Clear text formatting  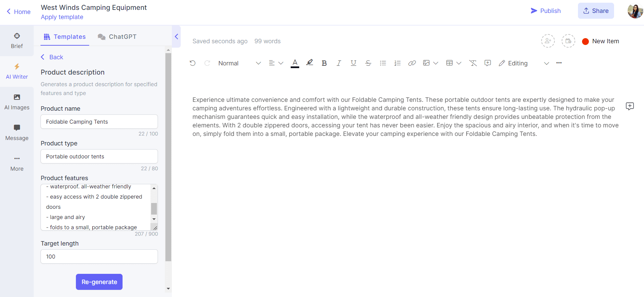473,63
